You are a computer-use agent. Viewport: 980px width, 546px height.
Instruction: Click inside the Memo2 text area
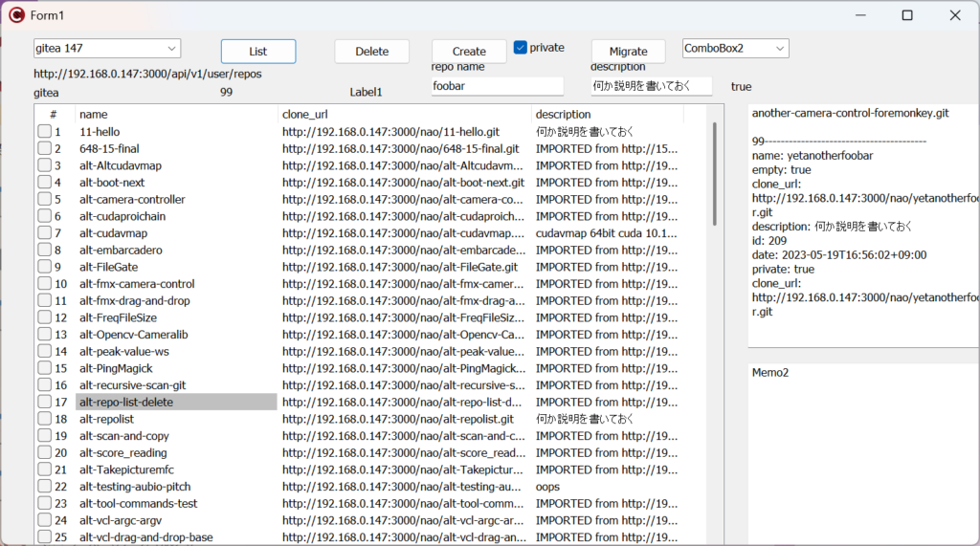tap(861, 449)
